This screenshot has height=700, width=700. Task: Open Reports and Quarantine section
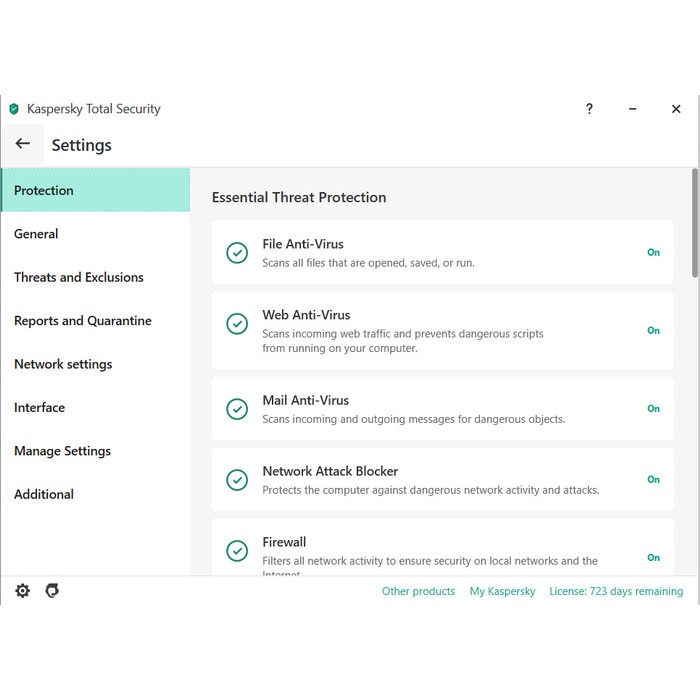(96, 320)
